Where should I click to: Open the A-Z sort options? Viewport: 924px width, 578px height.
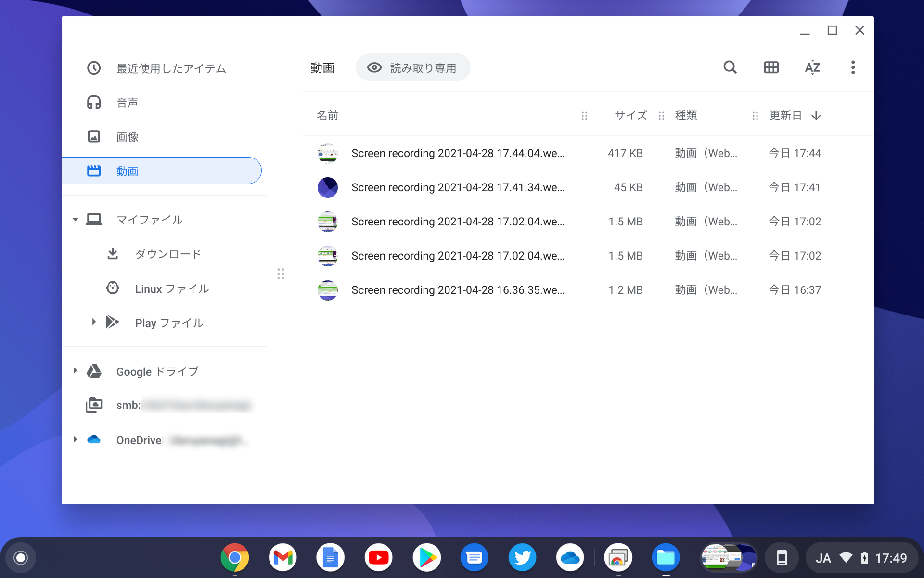tap(812, 67)
